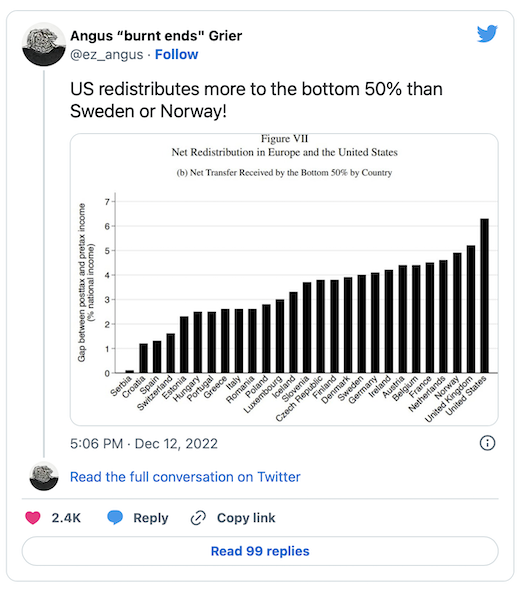Open the Figure VII chart image

pos(284,279)
